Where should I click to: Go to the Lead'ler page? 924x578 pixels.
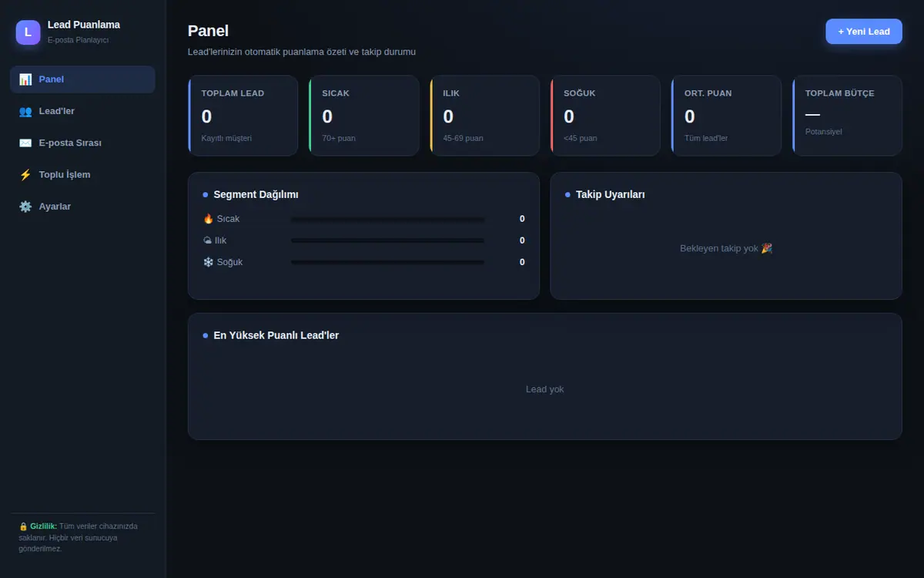click(x=82, y=111)
